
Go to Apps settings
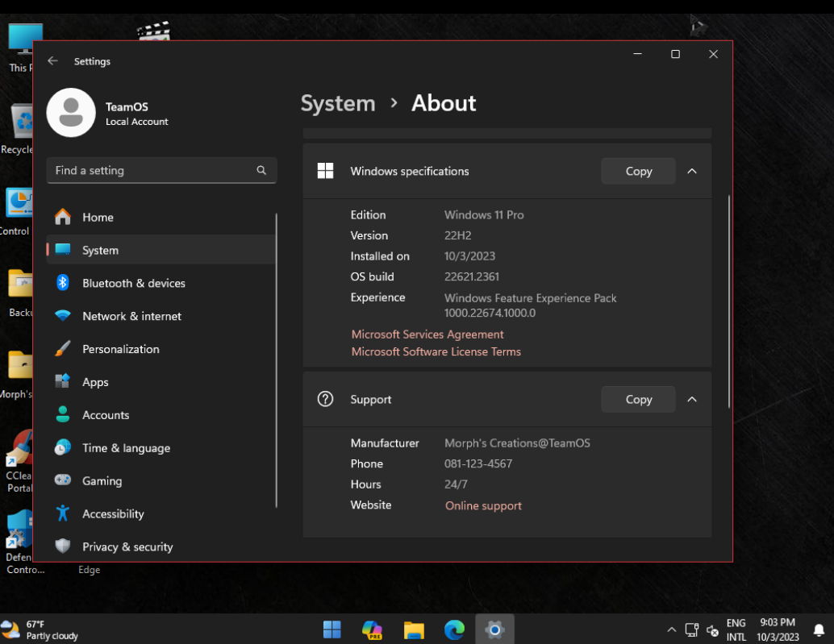(x=161, y=381)
